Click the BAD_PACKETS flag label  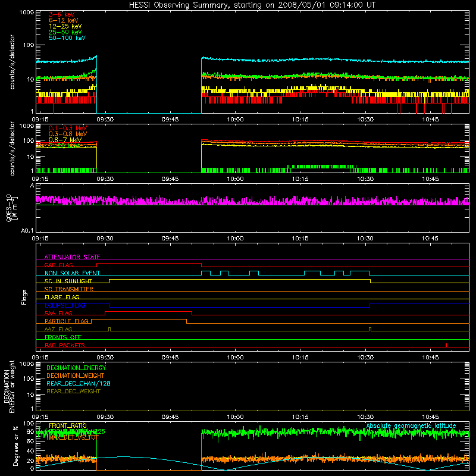click(65, 345)
